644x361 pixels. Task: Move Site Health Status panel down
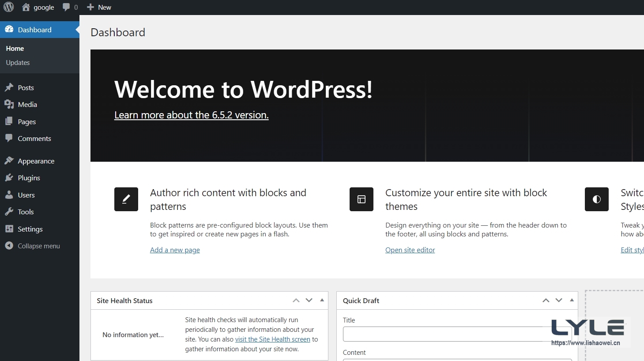pyautogui.click(x=309, y=300)
